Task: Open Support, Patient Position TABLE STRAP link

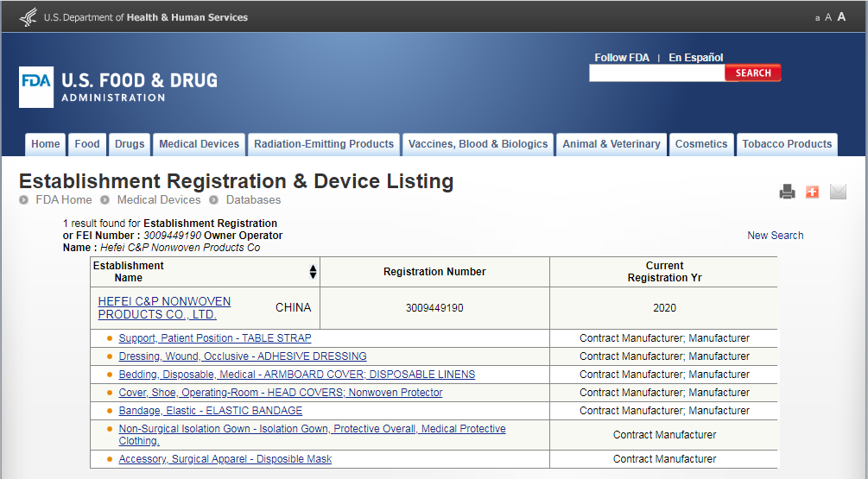Action: pos(215,338)
